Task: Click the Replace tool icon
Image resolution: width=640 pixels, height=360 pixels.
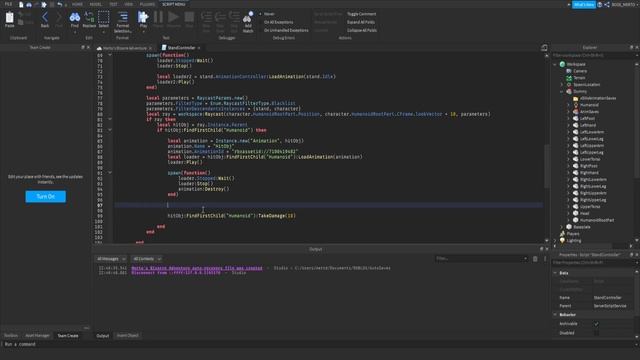Action: 89,18
